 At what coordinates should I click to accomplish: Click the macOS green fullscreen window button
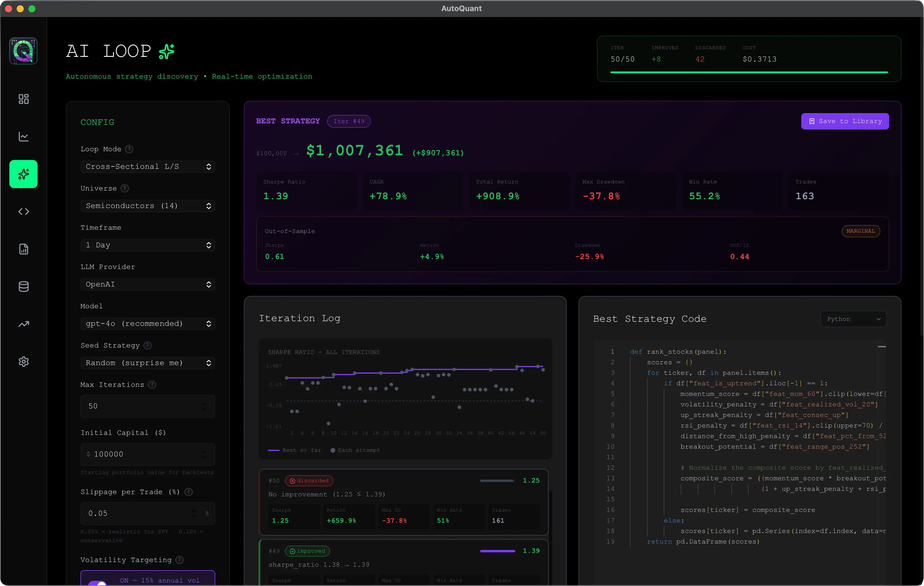[32, 8]
